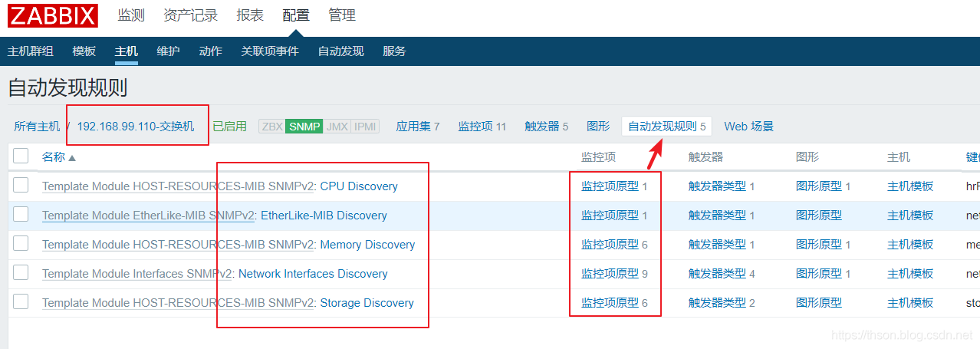
Task: Check the CPU Discovery row checkbox
Action: pos(21,185)
